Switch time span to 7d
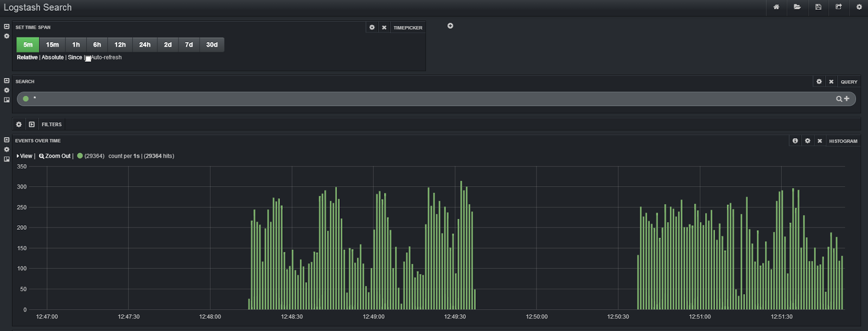This screenshot has width=868, height=331. pos(189,44)
